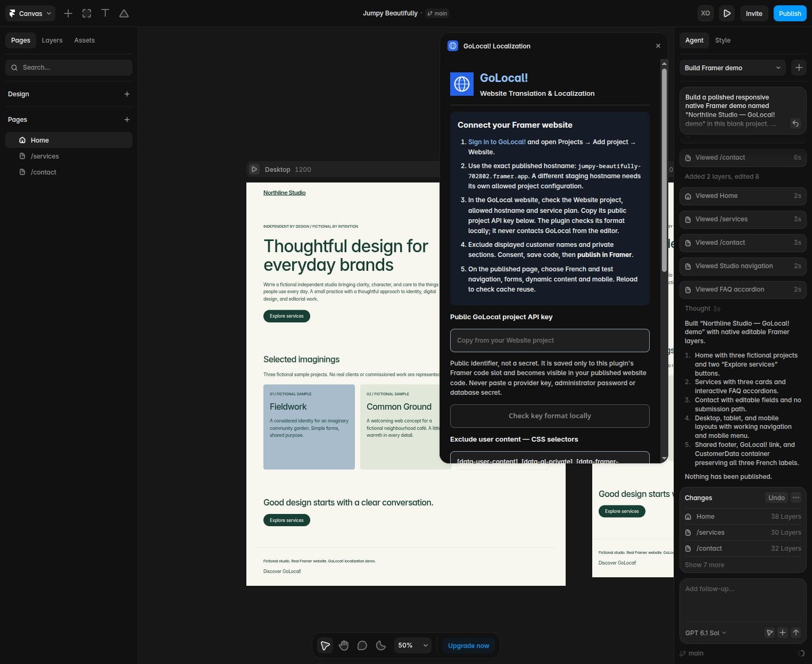The height and width of the screenshot is (664, 812).
Task: Add a new Design item with plus
Action: [x=127, y=94]
